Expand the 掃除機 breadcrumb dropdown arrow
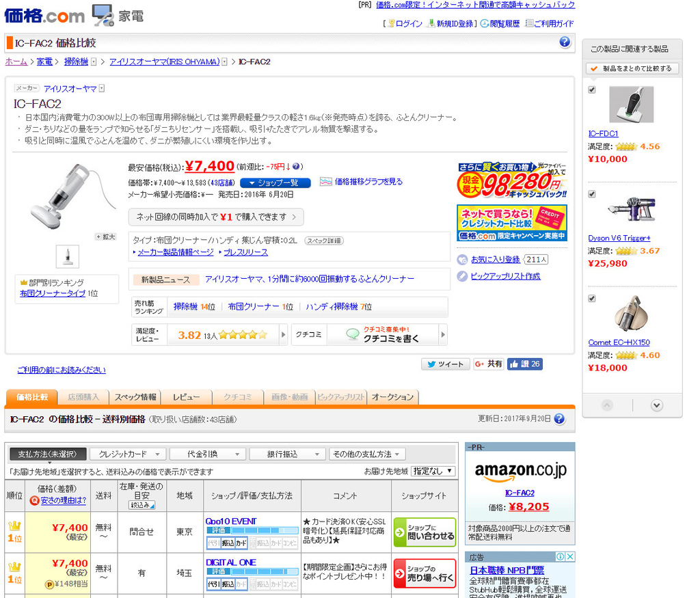This screenshot has width=700, height=598. tap(94, 62)
